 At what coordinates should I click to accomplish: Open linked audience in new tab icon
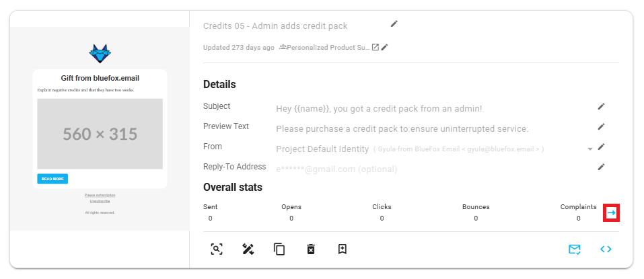375,47
